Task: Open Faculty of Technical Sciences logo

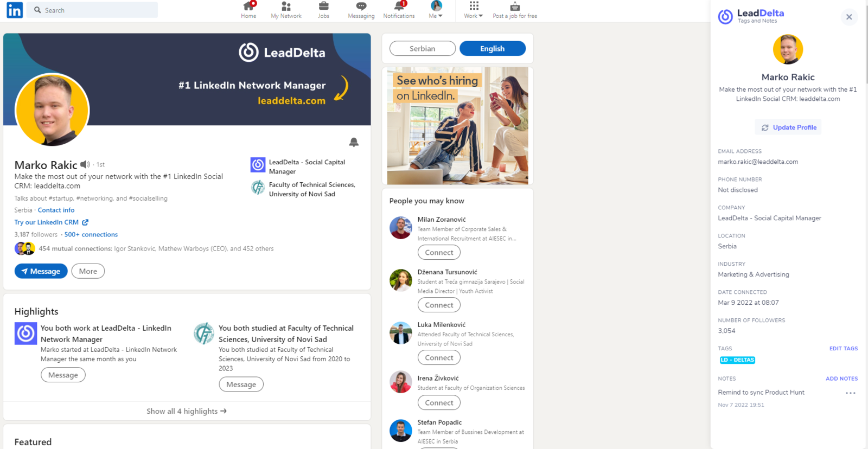Action: 258,188
